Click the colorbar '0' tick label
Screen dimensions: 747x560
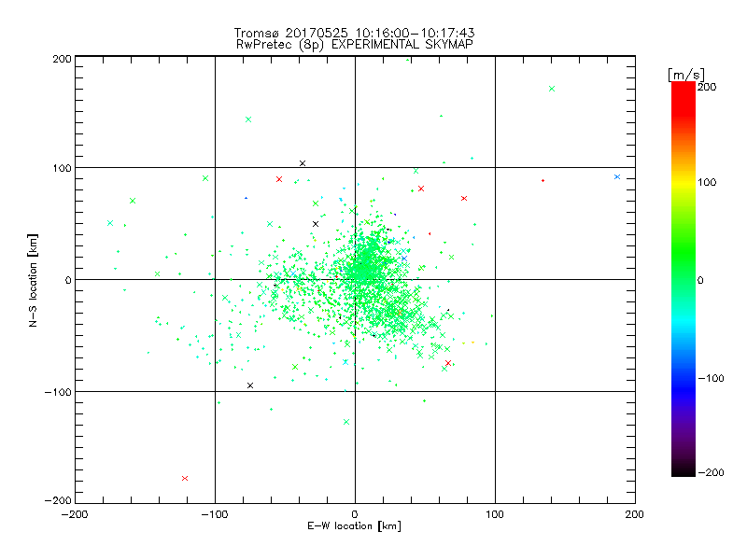(700, 280)
